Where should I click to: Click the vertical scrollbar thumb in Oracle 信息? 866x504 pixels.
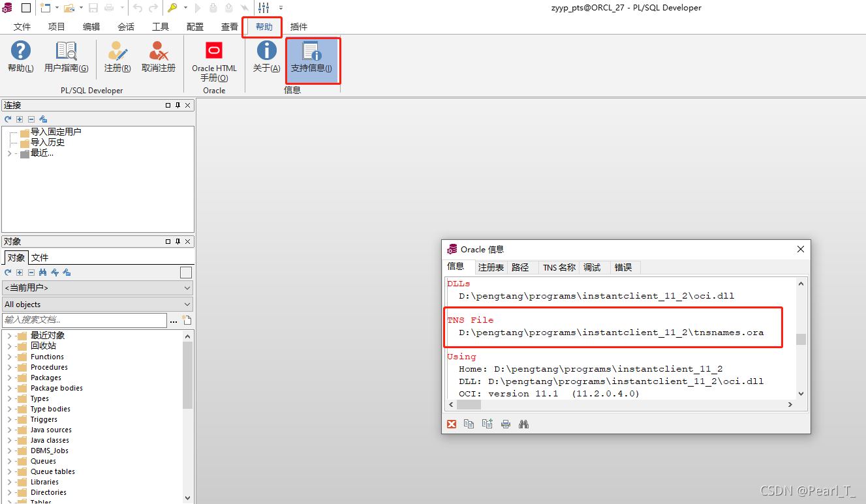click(801, 339)
